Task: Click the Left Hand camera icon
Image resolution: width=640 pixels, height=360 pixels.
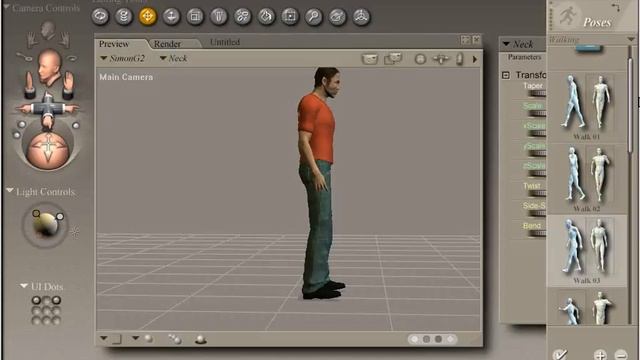Action: [x=32, y=40]
